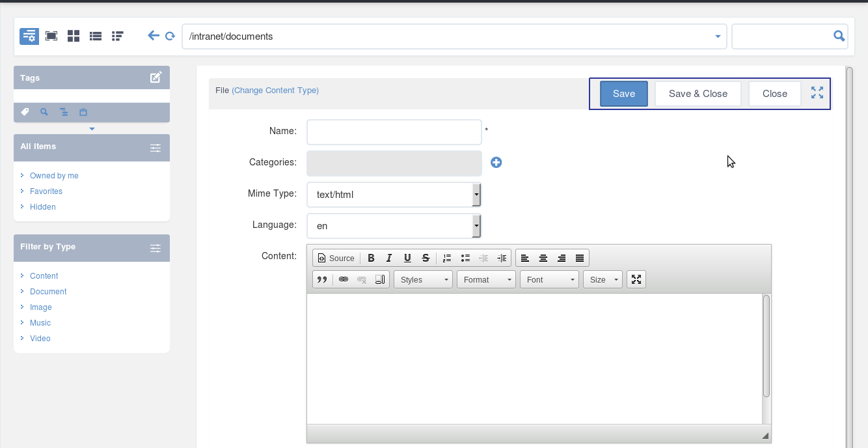868x448 pixels.
Task: Click the Save button
Action: point(624,94)
